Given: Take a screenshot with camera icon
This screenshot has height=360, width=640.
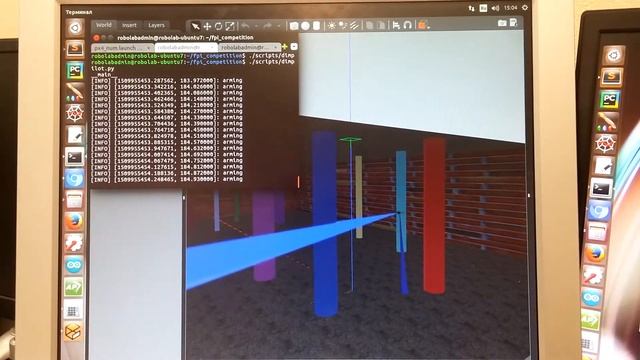Looking at the screenshot, I should click(502, 23).
